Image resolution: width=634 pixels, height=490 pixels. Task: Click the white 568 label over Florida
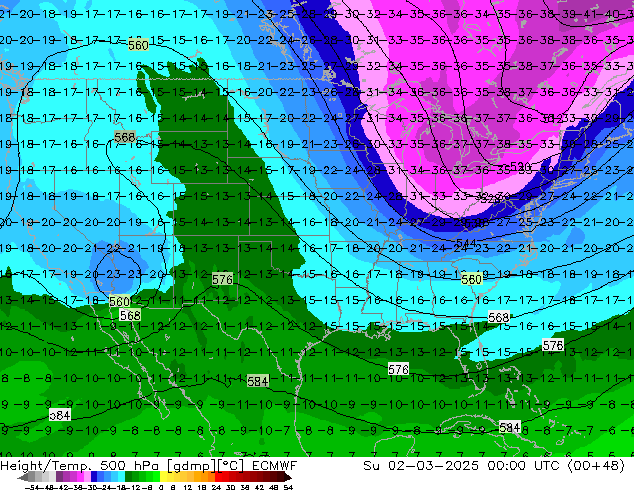click(x=499, y=317)
